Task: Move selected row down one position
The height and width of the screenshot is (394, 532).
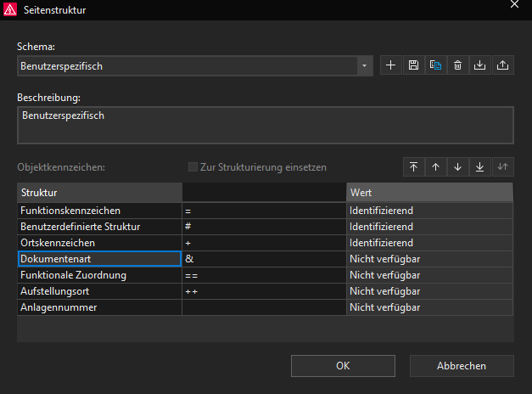Action: coord(458,167)
